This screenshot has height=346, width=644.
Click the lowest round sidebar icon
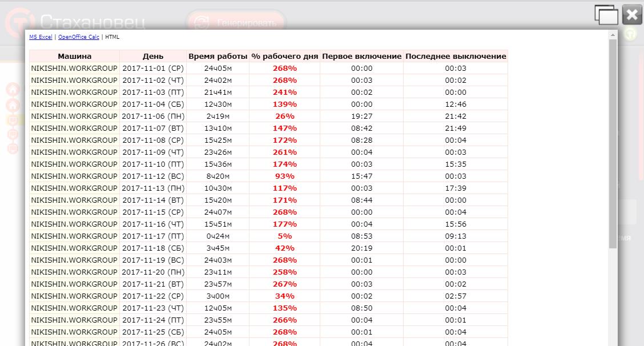pyautogui.click(x=13, y=148)
